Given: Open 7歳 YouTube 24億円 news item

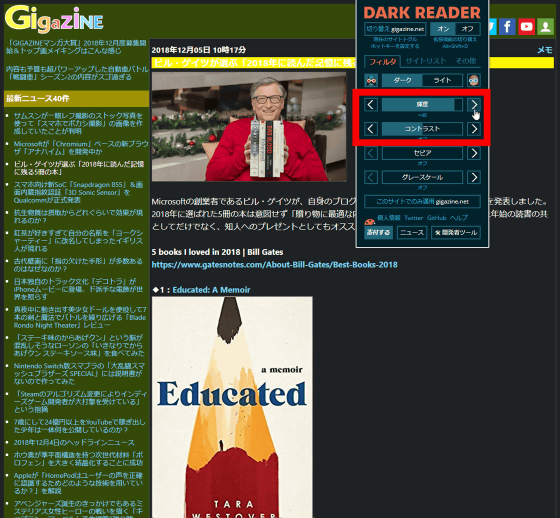Looking at the screenshot, I should tap(79, 426).
